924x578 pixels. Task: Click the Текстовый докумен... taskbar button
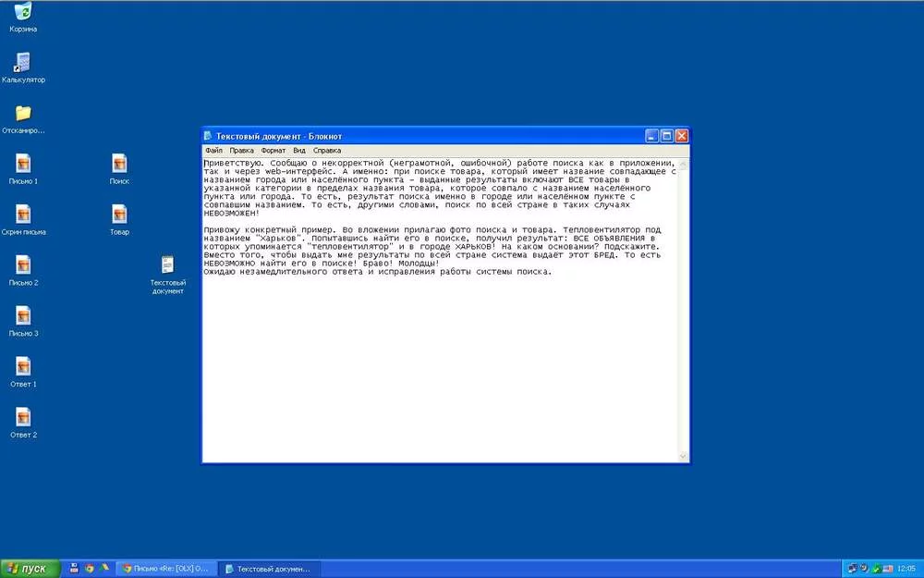click(269, 569)
